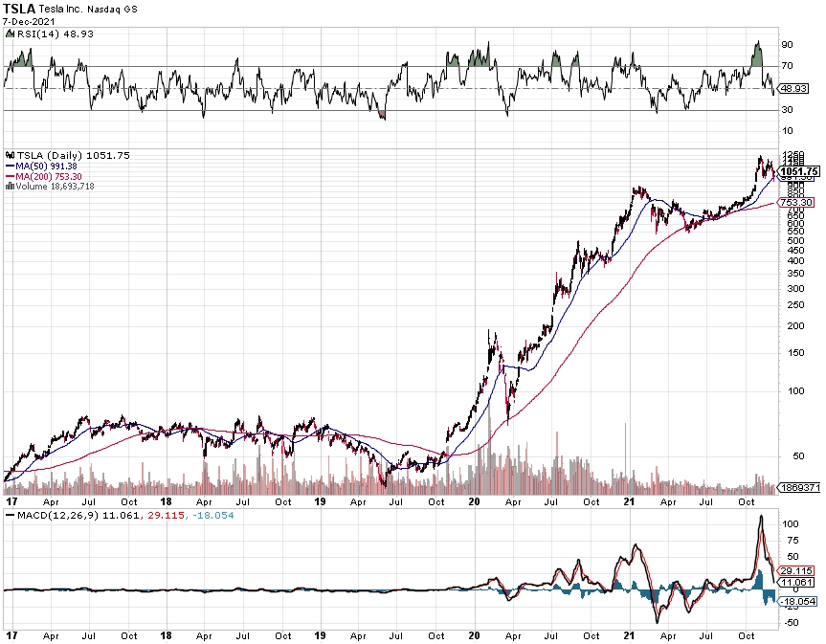Click the Tesla Inc. company name

coord(60,9)
